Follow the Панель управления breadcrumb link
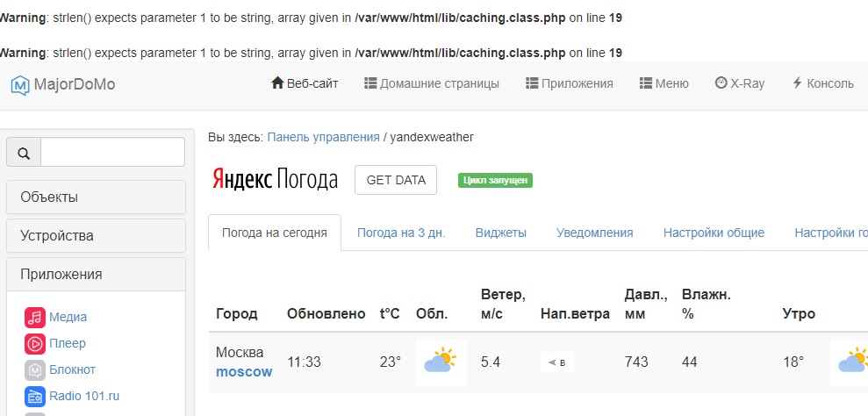This screenshot has height=416, width=868. tap(323, 137)
